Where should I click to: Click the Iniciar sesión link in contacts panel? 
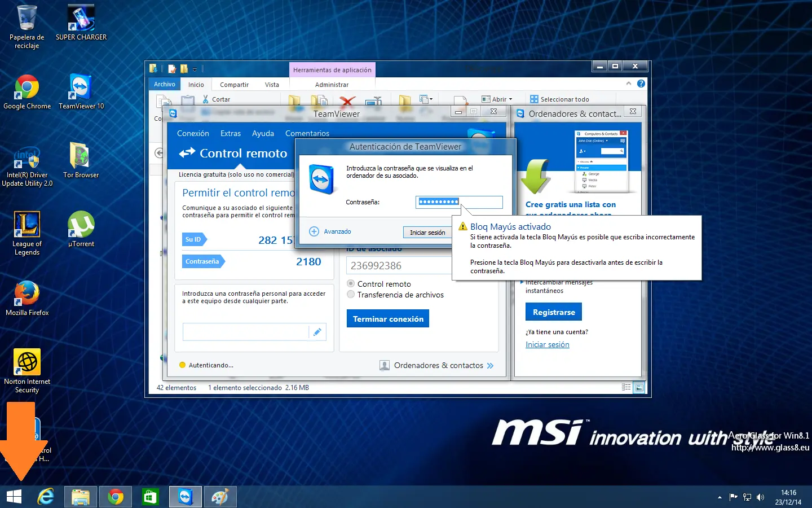pos(547,344)
